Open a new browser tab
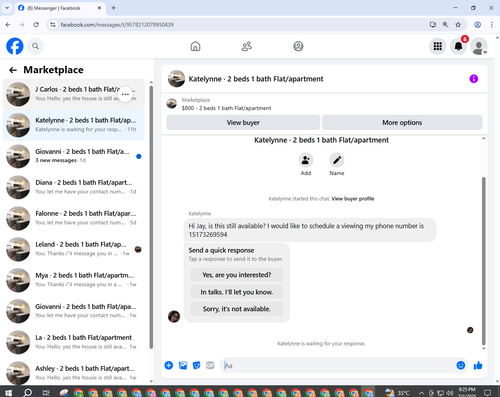Screen dimensions: 500x397 113,8
